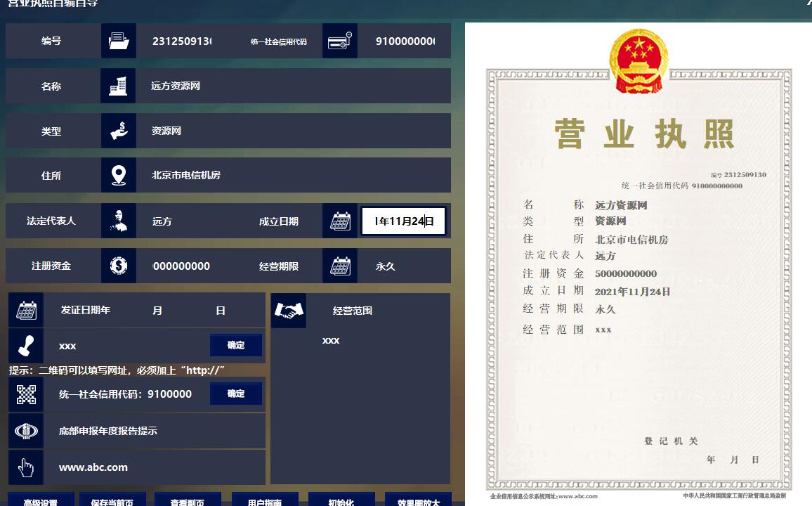Open 高级设置 advanced settings
812x506 pixels.
[x=40, y=500]
